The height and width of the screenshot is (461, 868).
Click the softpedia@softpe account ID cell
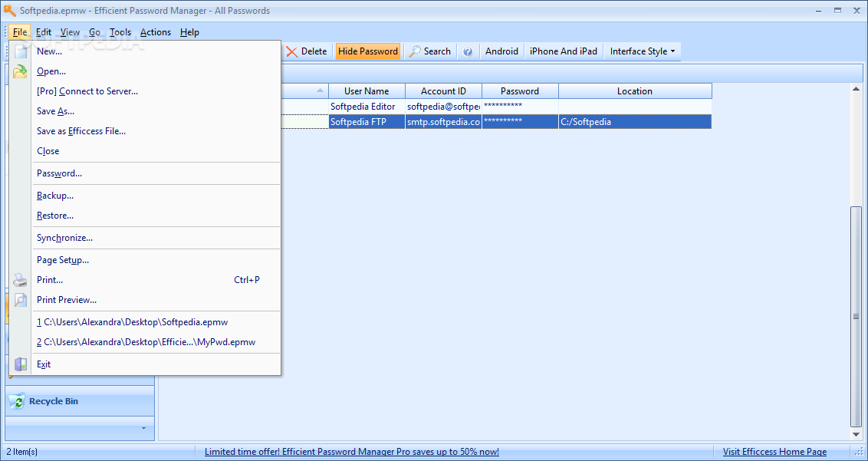(443, 107)
